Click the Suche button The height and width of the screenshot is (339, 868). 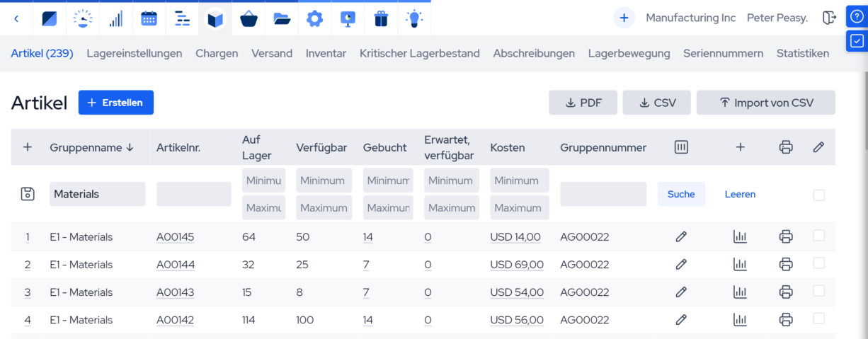(681, 194)
